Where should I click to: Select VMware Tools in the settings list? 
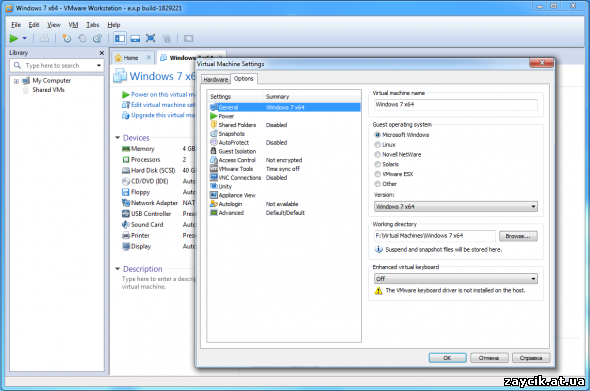point(236,169)
